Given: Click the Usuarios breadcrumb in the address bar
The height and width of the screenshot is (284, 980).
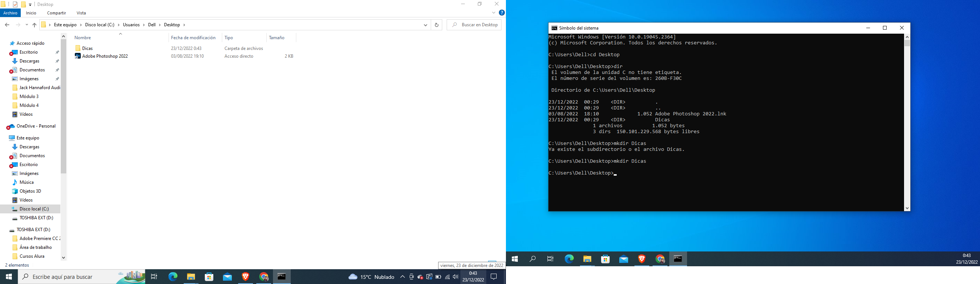Looking at the screenshot, I should (x=131, y=25).
